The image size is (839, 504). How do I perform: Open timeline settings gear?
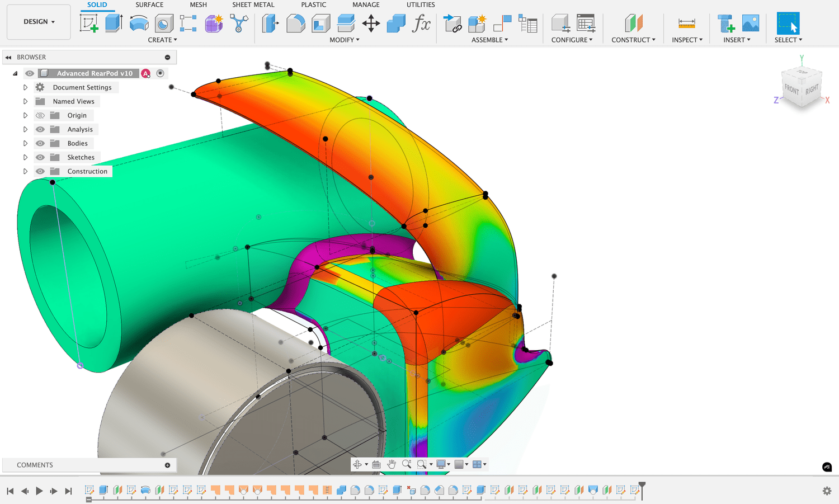827,491
